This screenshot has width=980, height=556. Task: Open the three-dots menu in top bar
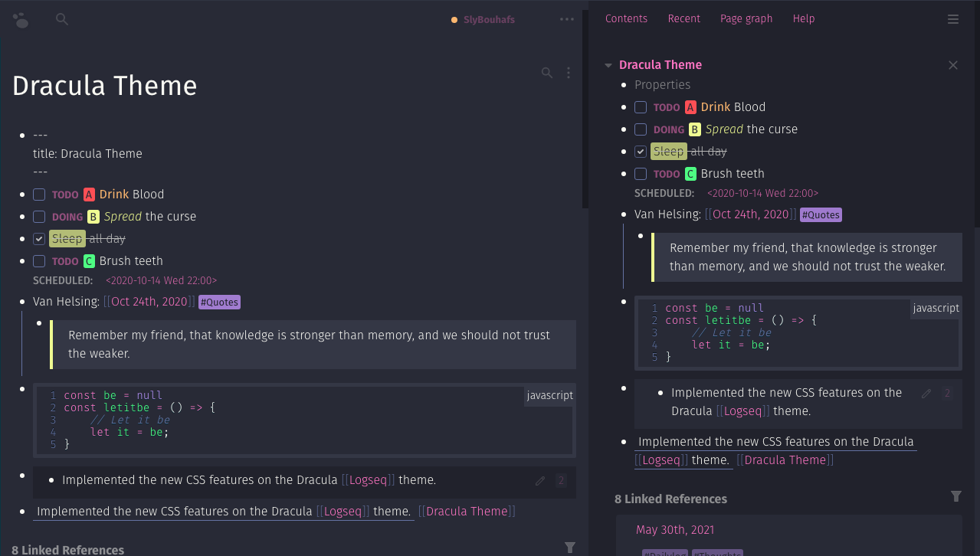pyautogui.click(x=566, y=20)
